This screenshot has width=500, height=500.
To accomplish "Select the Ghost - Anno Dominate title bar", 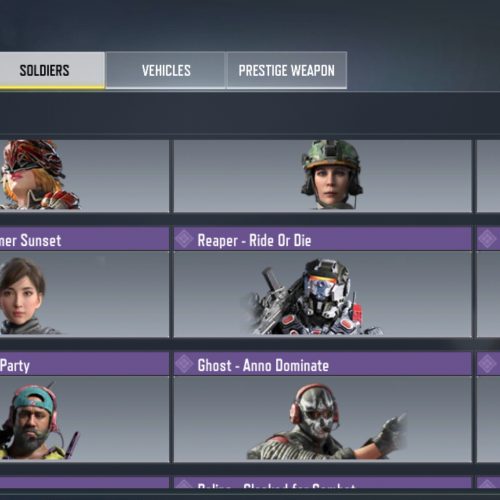I will click(x=323, y=364).
